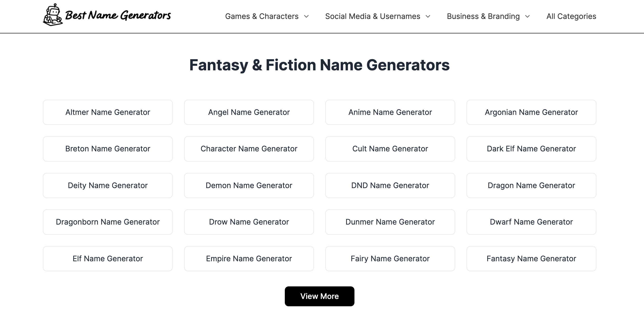
Task: Select the Cult Name Generator
Action: coord(390,149)
